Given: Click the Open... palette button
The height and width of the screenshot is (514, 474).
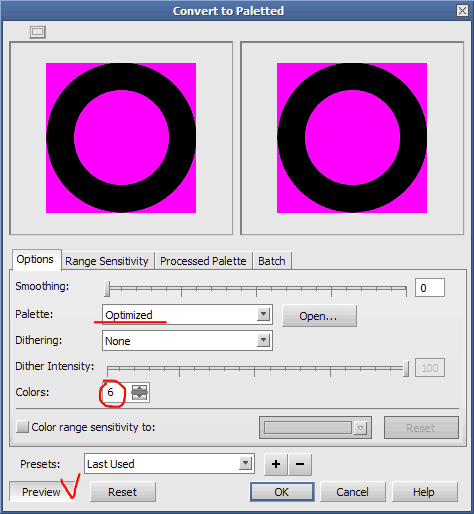Looking at the screenshot, I should [319, 316].
